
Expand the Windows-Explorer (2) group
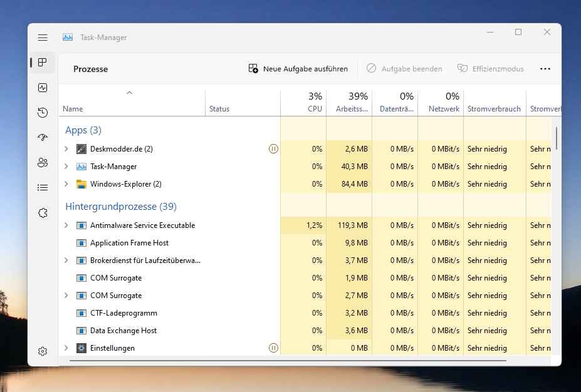66,184
